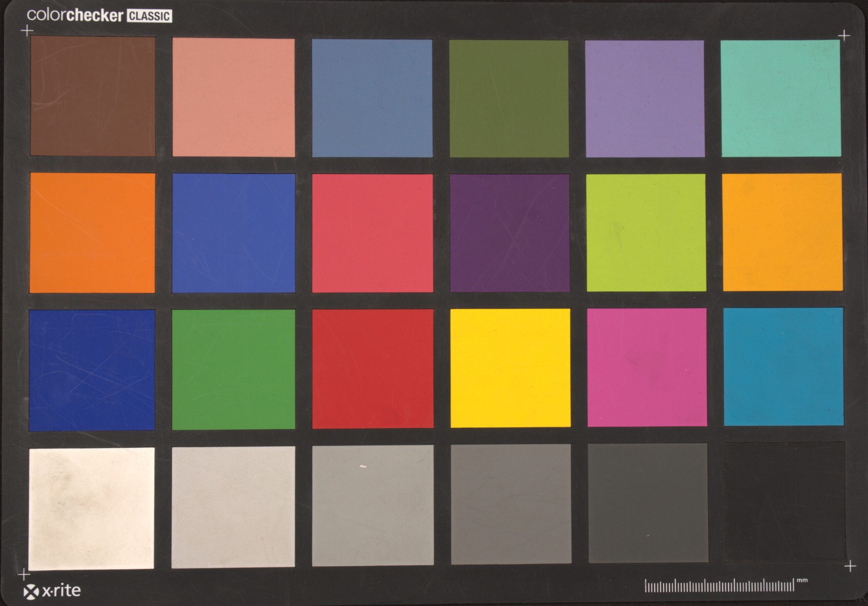Viewport: 868px width, 606px height.
Task: Click the cyan blue swatch
Action: click(x=783, y=367)
